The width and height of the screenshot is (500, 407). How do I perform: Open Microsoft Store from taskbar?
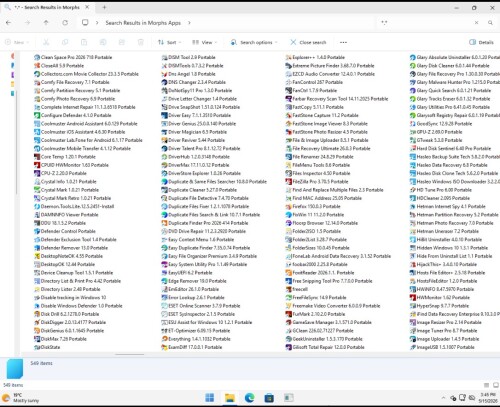coord(269,397)
